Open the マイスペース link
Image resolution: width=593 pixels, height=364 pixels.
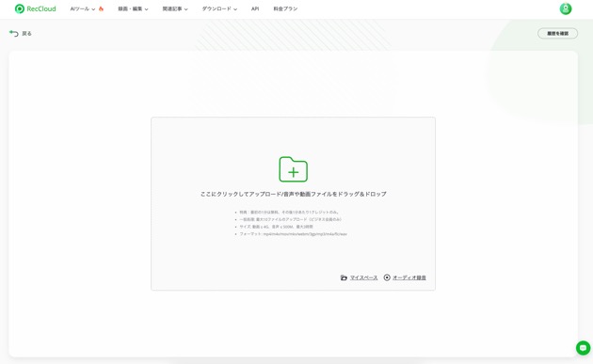tap(363, 277)
